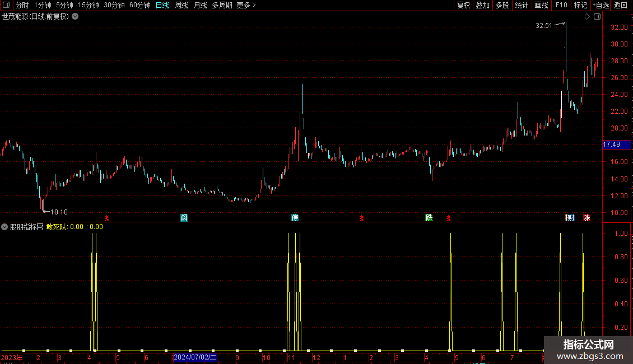The image size is (633, 364).
Task: Click the green 跌 event marker
Action: [x=429, y=218]
